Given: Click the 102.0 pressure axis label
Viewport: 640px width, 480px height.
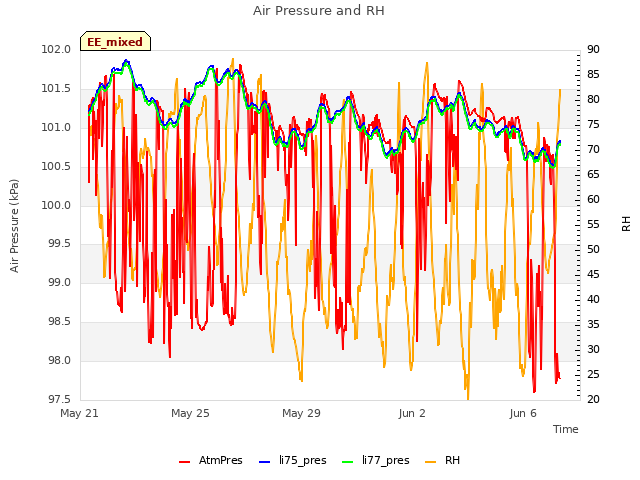Looking at the screenshot, I should (56, 50).
